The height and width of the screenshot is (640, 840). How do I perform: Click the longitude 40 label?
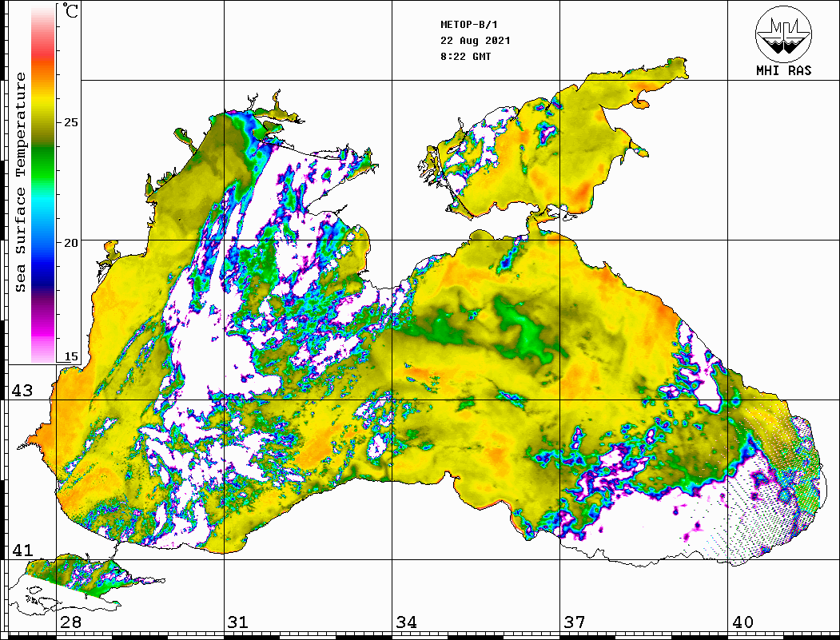742,622
